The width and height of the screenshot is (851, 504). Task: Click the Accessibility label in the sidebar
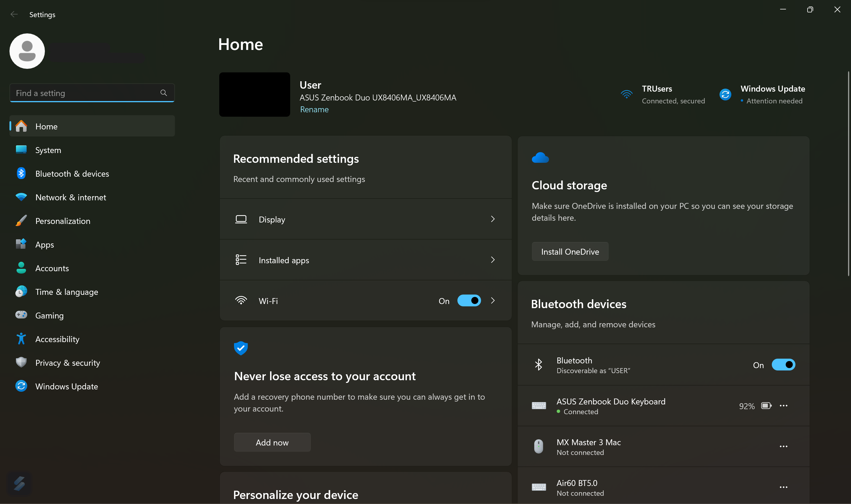57,339
